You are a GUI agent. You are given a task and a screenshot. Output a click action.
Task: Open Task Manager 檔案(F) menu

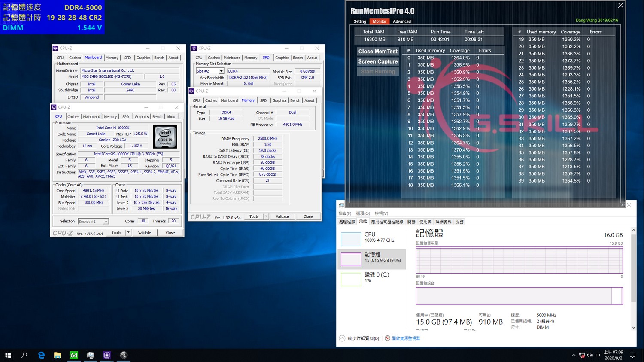pyautogui.click(x=345, y=213)
